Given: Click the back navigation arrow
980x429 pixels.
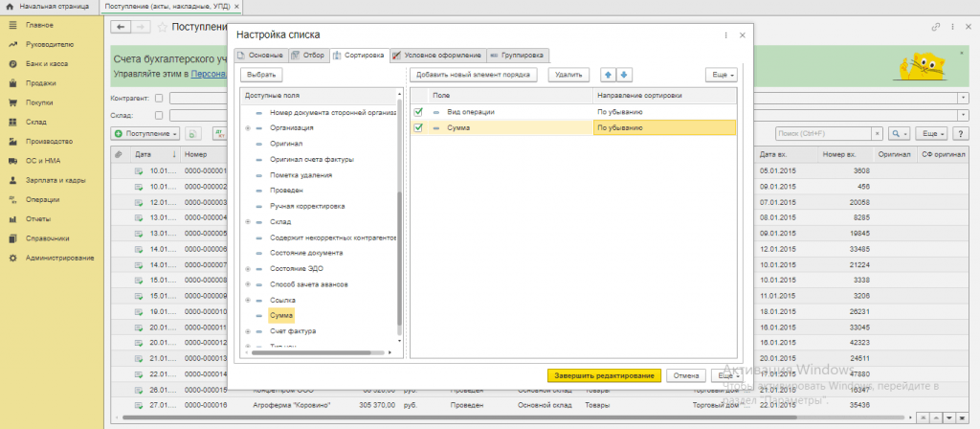Looking at the screenshot, I should 121,28.
